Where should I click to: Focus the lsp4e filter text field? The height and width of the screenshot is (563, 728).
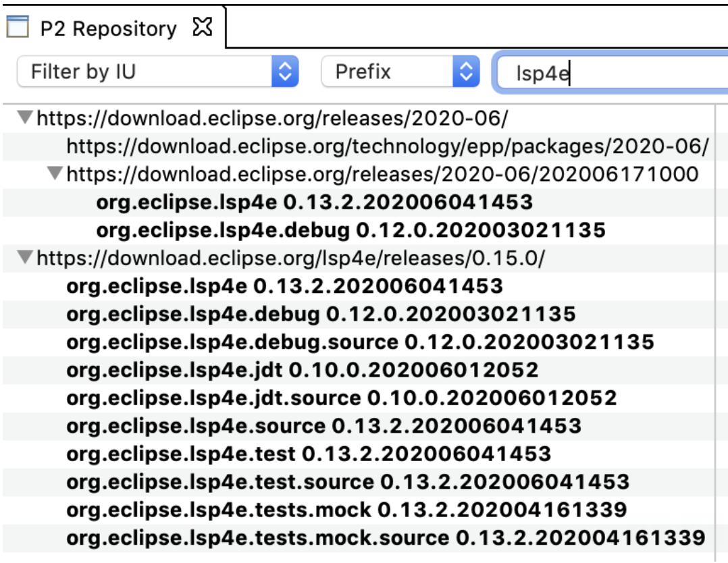point(608,72)
